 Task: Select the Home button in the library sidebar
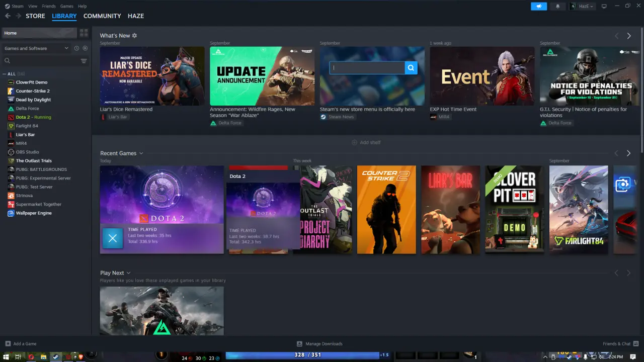pyautogui.click(x=39, y=33)
